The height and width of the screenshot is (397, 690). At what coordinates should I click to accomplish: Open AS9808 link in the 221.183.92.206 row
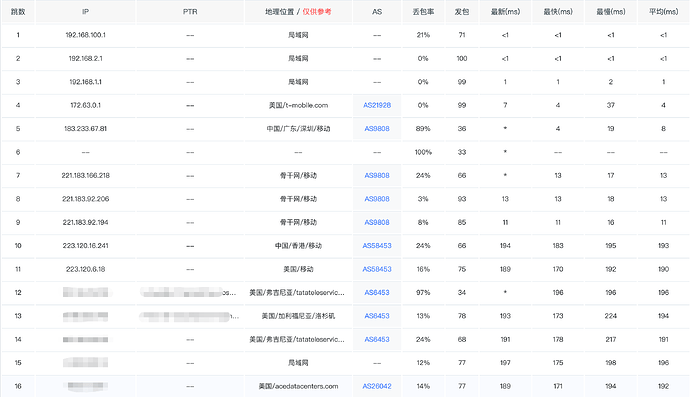tap(377, 198)
